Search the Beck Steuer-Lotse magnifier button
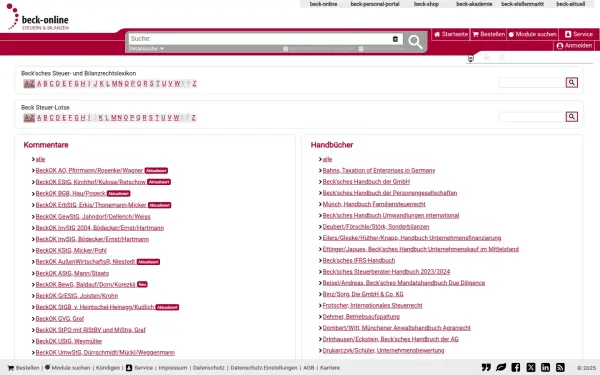 572,116
